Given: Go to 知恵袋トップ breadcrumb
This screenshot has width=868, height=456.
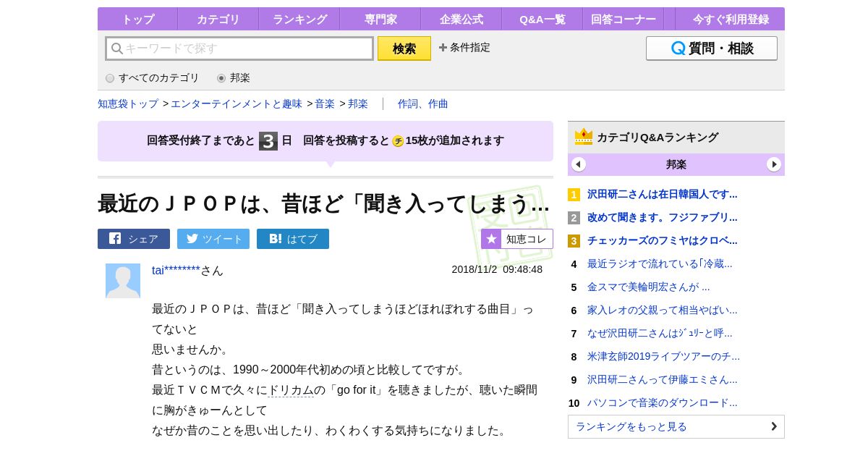Looking at the screenshot, I should [128, 104].
